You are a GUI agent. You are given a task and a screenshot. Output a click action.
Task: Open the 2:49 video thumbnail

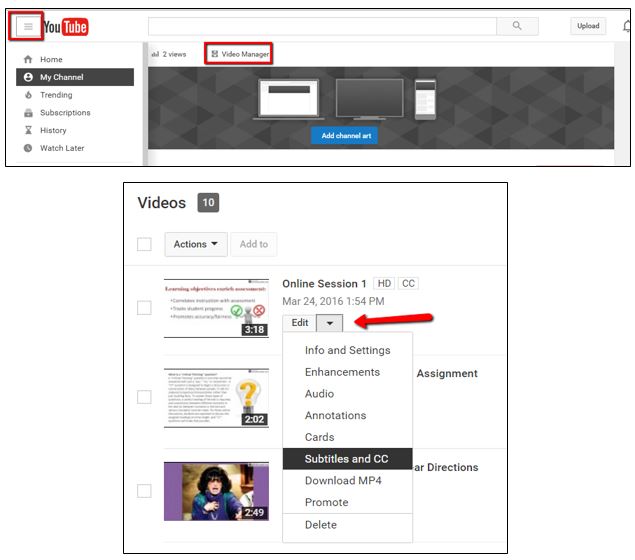[x=216, y=491]
